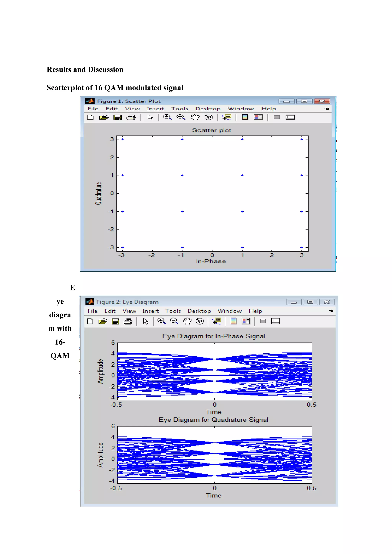392x554 pixels.
Task: Click Save icon in Figure 1 toolbar
Action: [x=118, y=117]
